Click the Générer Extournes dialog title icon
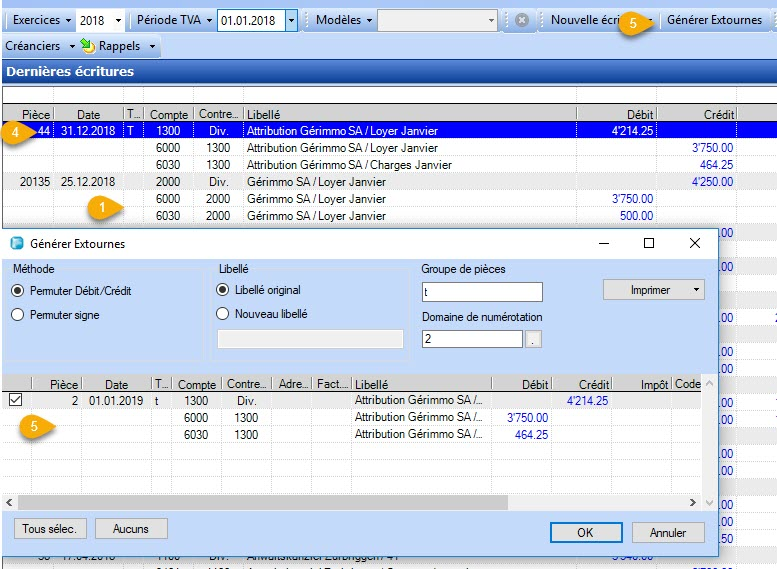This screenshot has width=777, height=569. click(17, 243)
